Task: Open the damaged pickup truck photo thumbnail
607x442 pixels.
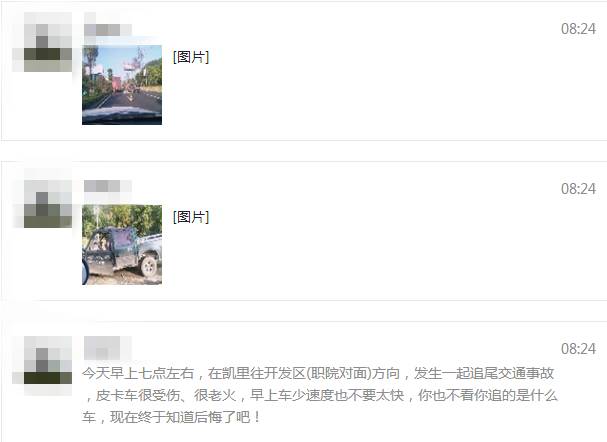Action: (122, 245)
